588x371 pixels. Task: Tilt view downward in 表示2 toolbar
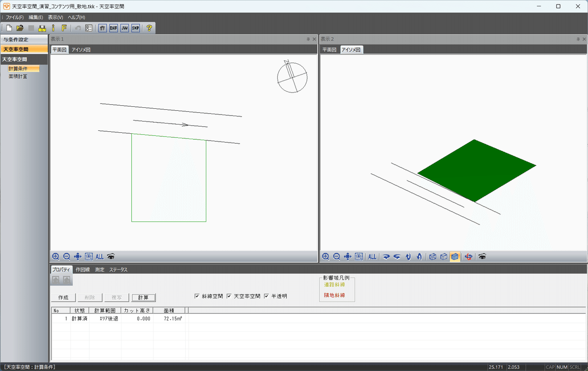(408, 256)
